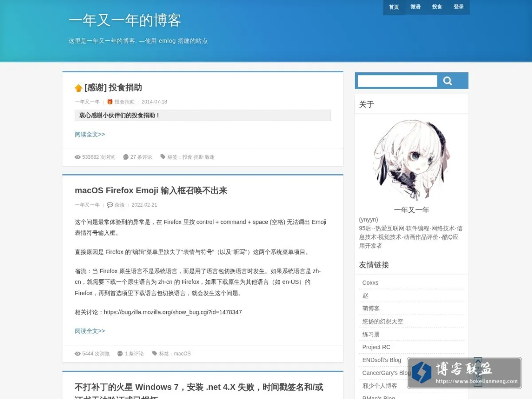Focus the sidebar search input field
Viewport: 532px width, 399px height.
tap(398, 81)
